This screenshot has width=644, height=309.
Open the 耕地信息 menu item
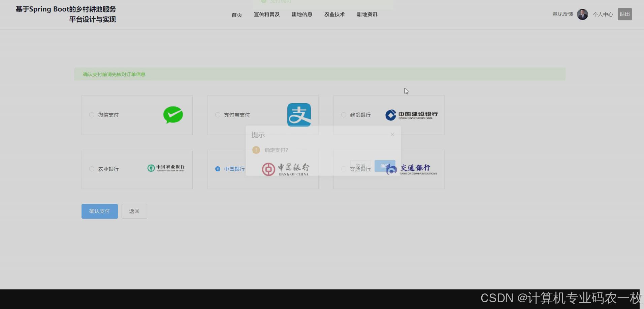(302, 15)
